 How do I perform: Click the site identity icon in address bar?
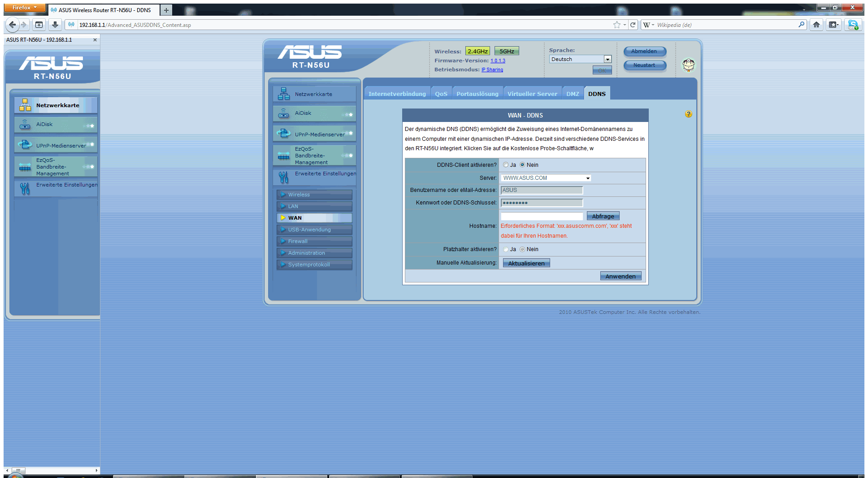(x=71, y=25)
